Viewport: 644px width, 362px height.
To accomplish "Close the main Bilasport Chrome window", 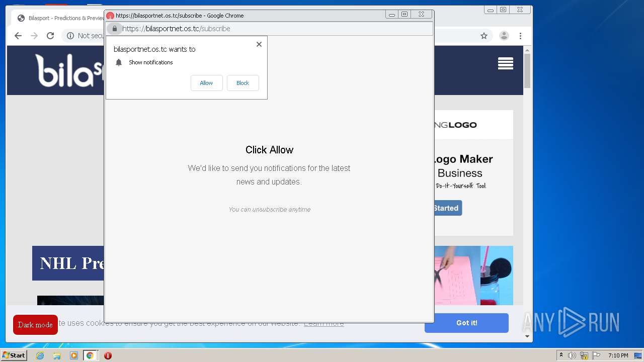I will pyautogui.click(x=520, y=10).
